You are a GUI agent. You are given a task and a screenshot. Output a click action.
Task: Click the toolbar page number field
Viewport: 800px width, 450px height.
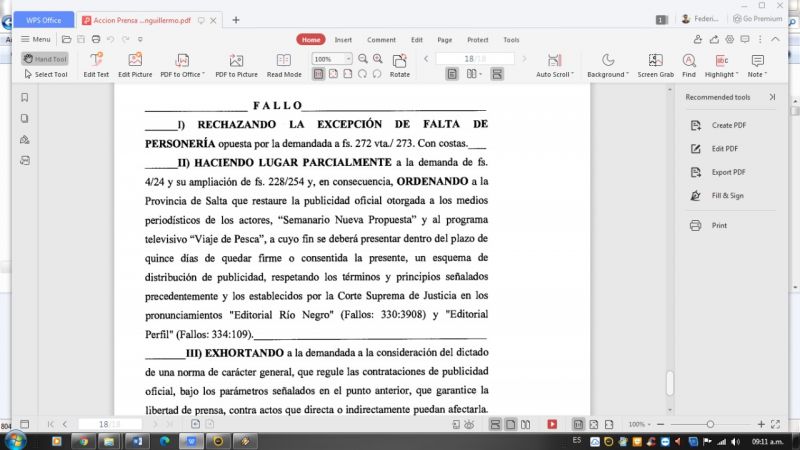click(475, 59)
